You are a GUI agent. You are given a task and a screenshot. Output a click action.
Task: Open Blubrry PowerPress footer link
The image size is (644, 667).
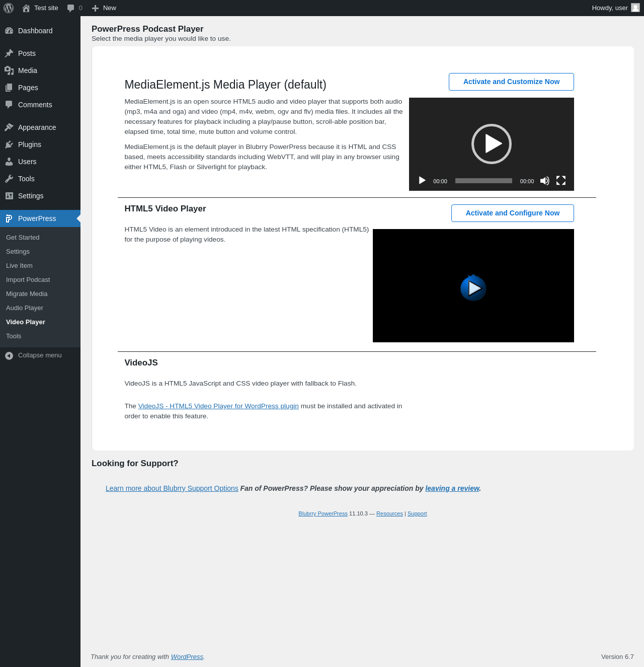(323, 513)
